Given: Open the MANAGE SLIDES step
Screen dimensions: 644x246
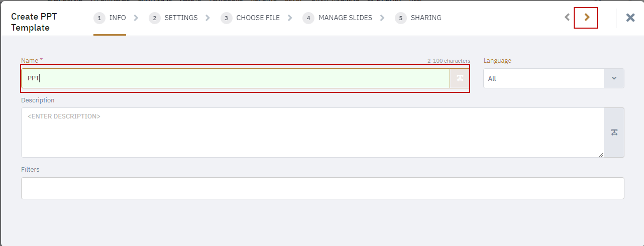Looking at the screenshot, I should pyautogui.click(x=345, y=18).
